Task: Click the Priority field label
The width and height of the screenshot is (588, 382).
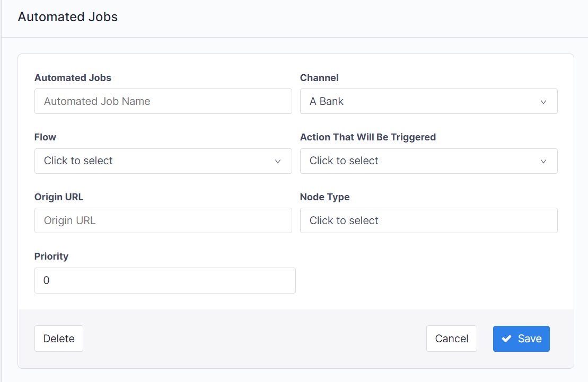Action: (51, 256)
